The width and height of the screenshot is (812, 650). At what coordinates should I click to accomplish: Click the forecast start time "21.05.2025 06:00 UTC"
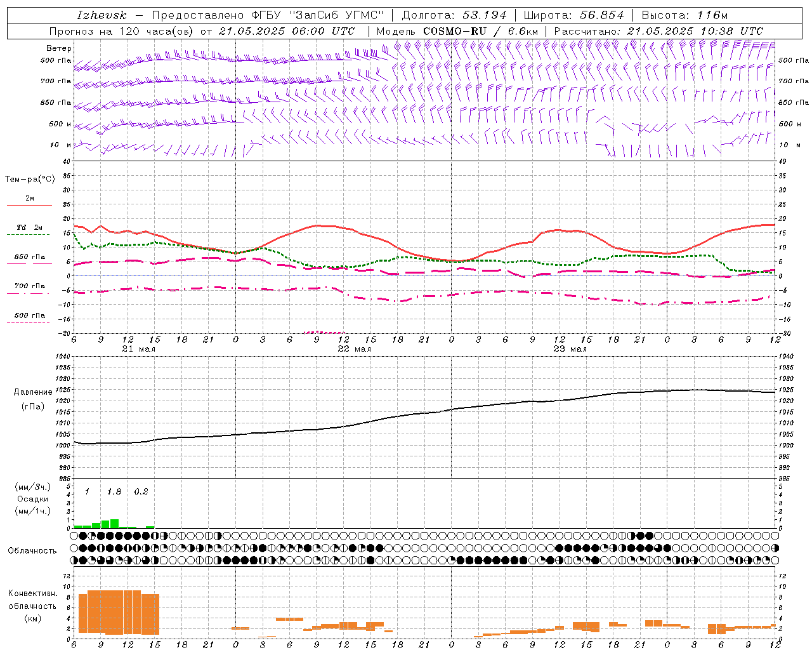click(287, 31)
